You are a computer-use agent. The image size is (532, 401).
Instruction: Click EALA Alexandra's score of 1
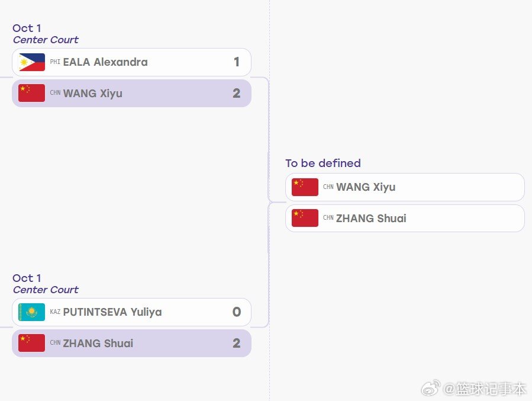(x=237, y=62)
